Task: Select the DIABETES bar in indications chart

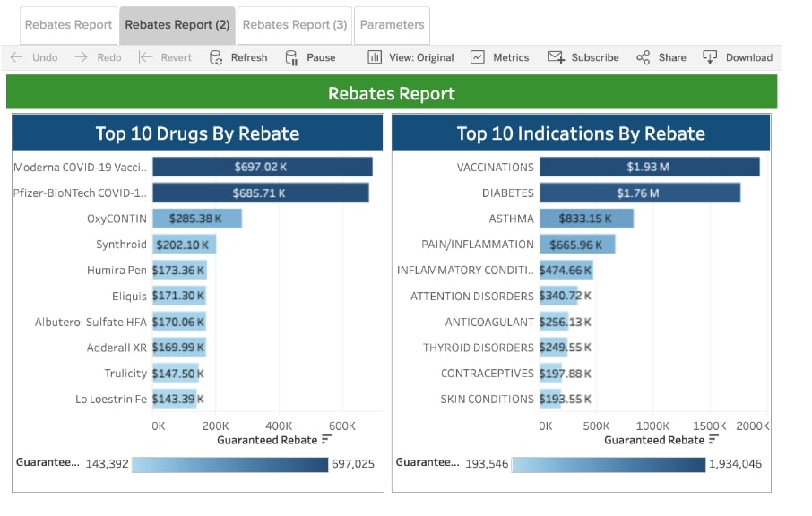Action: point(639,193)
